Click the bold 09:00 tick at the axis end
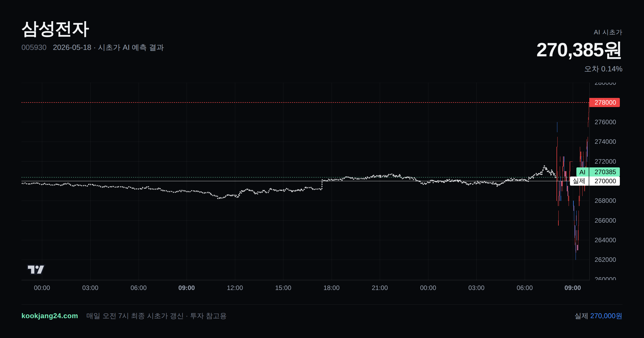Screen dimensions: 644x338 coord(573,288)
